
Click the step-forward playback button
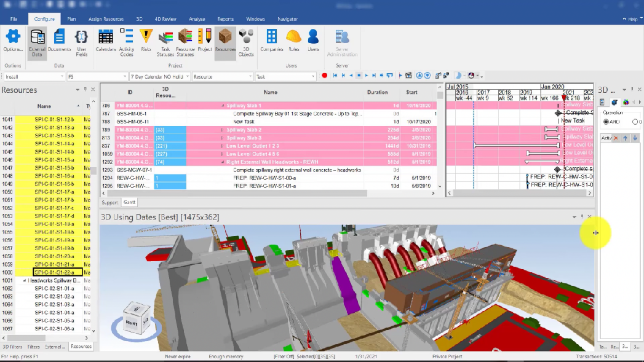[374, 76]
